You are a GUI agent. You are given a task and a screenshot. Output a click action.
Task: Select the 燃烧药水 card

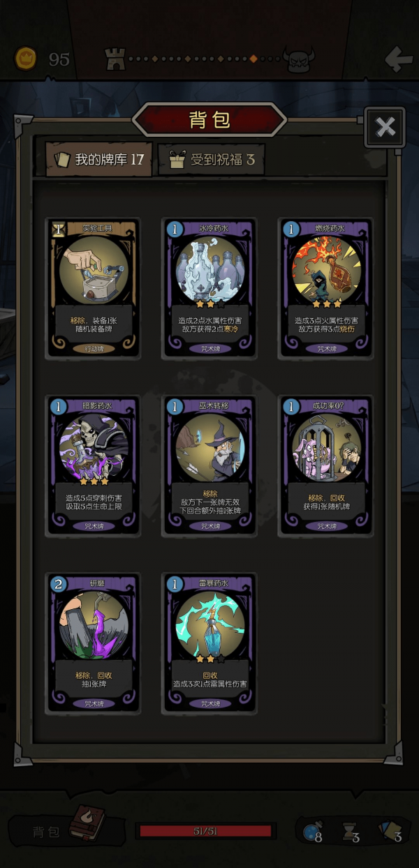click(326, 289)
